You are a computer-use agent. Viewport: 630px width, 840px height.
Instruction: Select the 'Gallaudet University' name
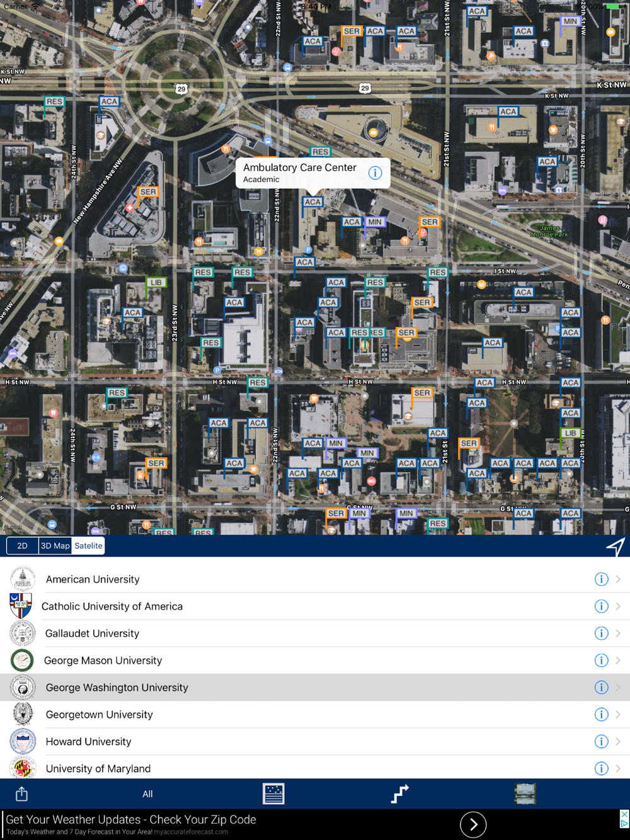tap(92, 633)
